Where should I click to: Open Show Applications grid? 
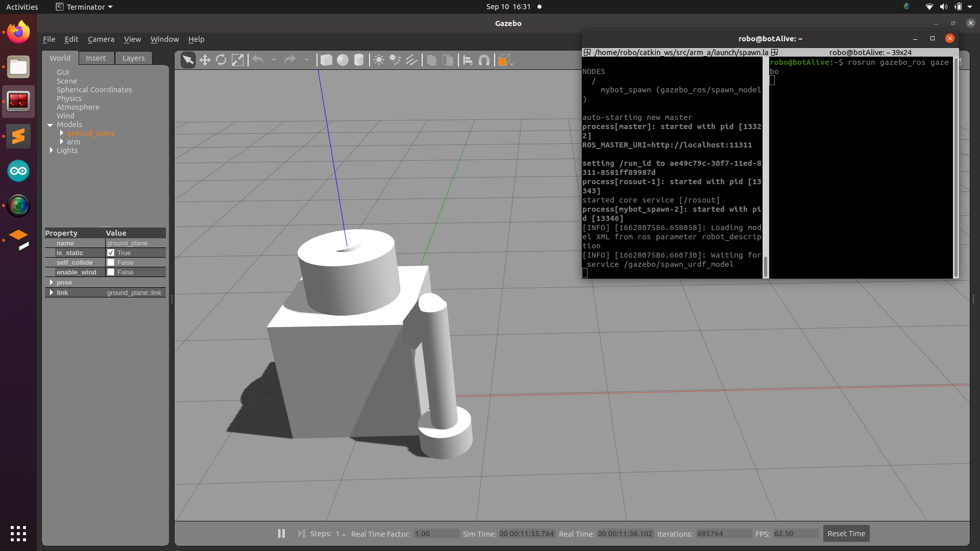tap(18, 533)
